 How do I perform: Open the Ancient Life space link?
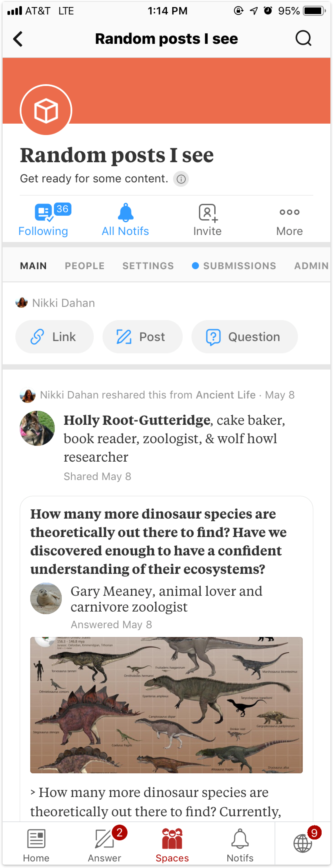coord(226,395)
